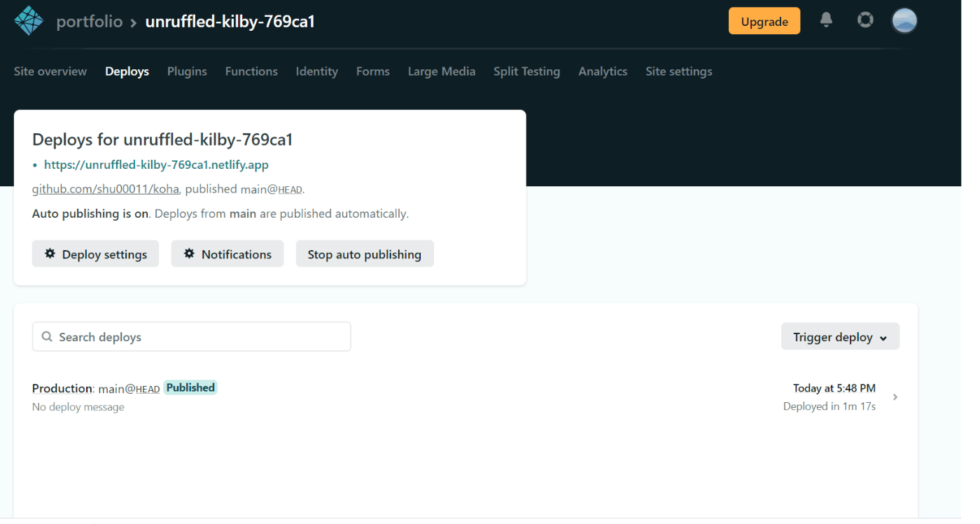
Task: Click the gear icon in Deploy settings
Action: coord(50,254)
